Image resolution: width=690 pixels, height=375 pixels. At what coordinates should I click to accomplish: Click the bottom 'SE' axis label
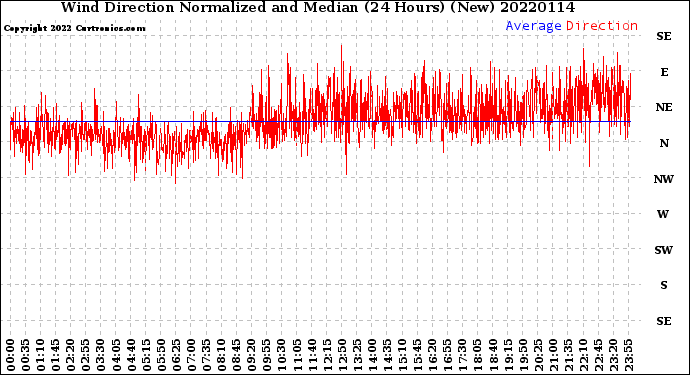click(x=664, y=321)
